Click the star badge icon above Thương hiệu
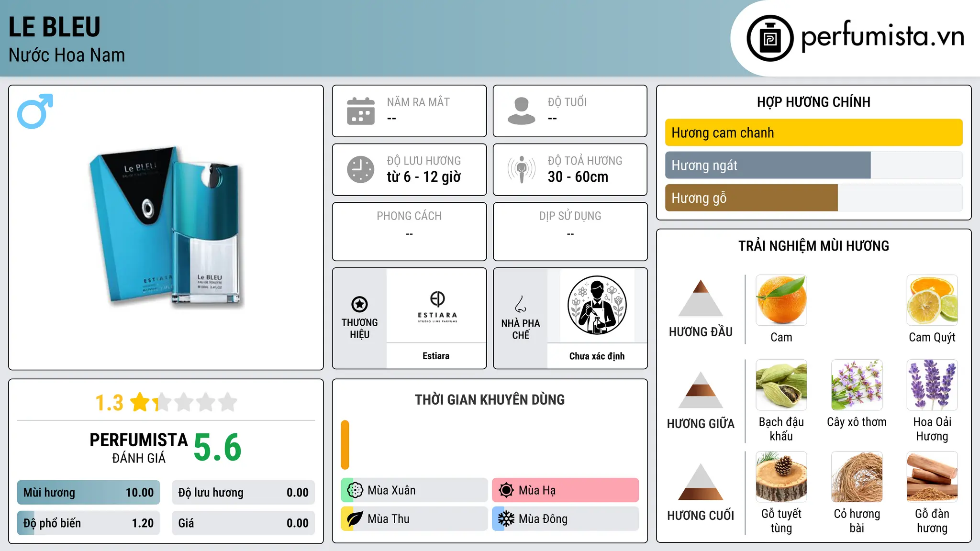 [359, 304]
